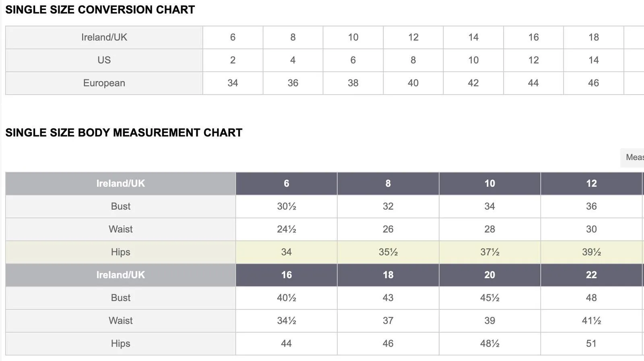Screen dimensions: 644x361
Task: Select European size 38 cell
Action: click(353, 83)
